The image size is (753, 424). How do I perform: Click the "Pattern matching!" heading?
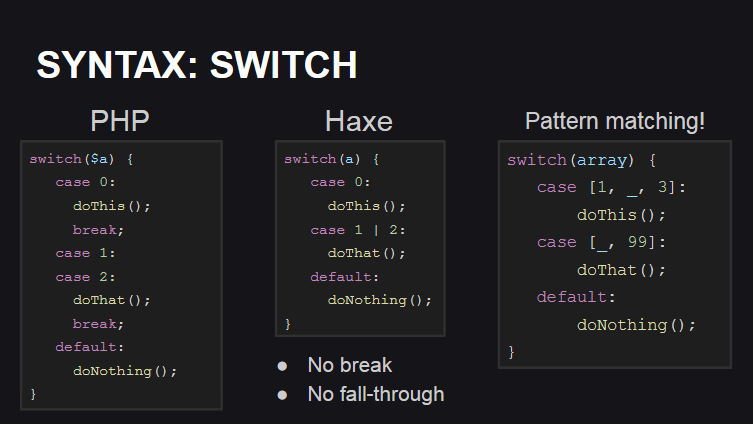(x=615, y=121)
